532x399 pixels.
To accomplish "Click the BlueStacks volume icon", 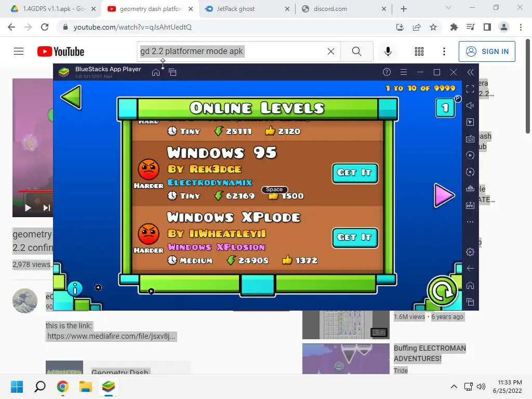I will (x=470, y=105).
